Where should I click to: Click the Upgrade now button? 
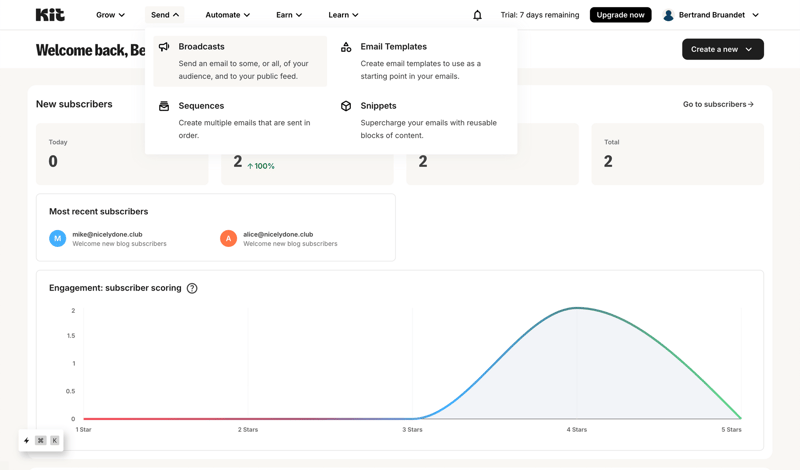[620, 15]
